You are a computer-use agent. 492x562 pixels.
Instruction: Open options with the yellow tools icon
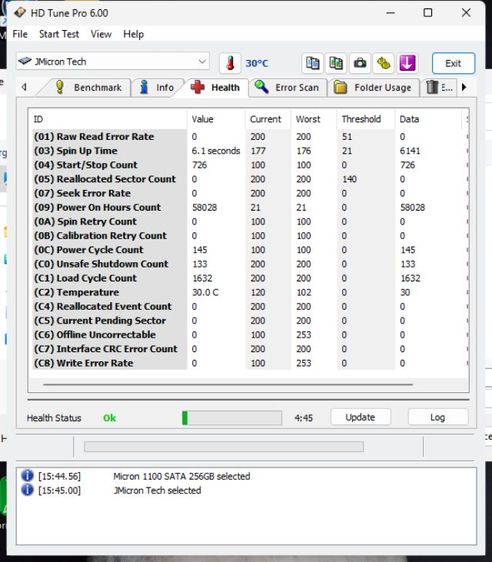tap(383, 63)
